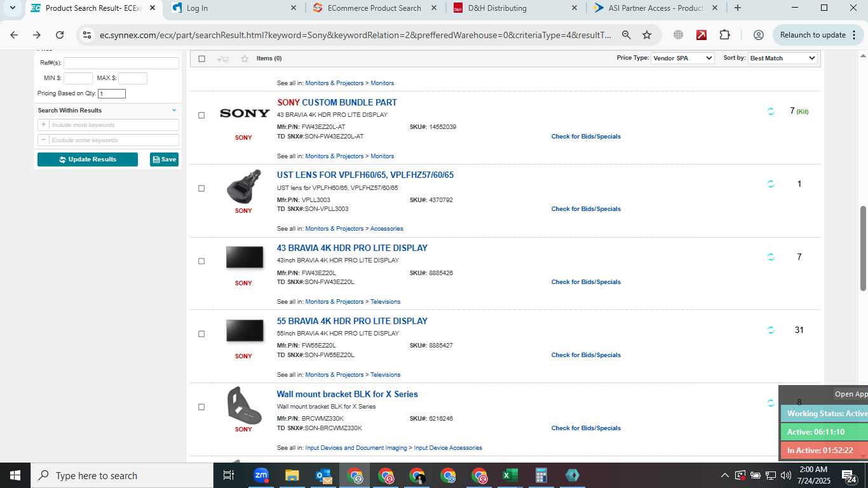The width and height of the screenshot is (868, 488).
Task: Switch to the Log In tab
Action: coord(234,8)
